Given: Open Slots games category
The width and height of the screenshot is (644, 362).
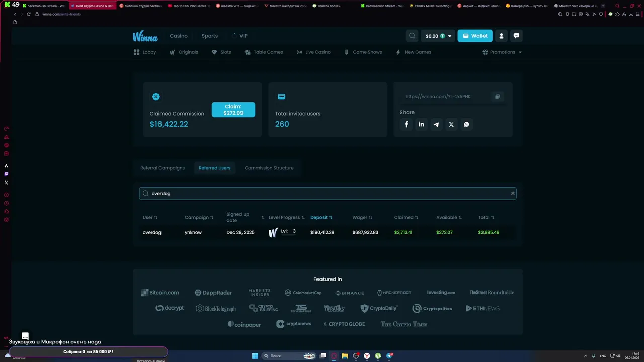Looking at the screenshot, I should (x=221, y=52).
